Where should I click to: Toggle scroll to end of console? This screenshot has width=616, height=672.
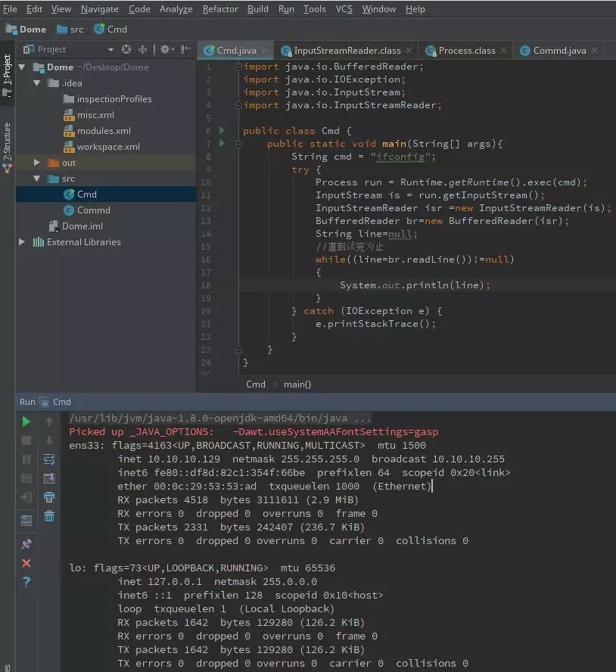point(49,478)
